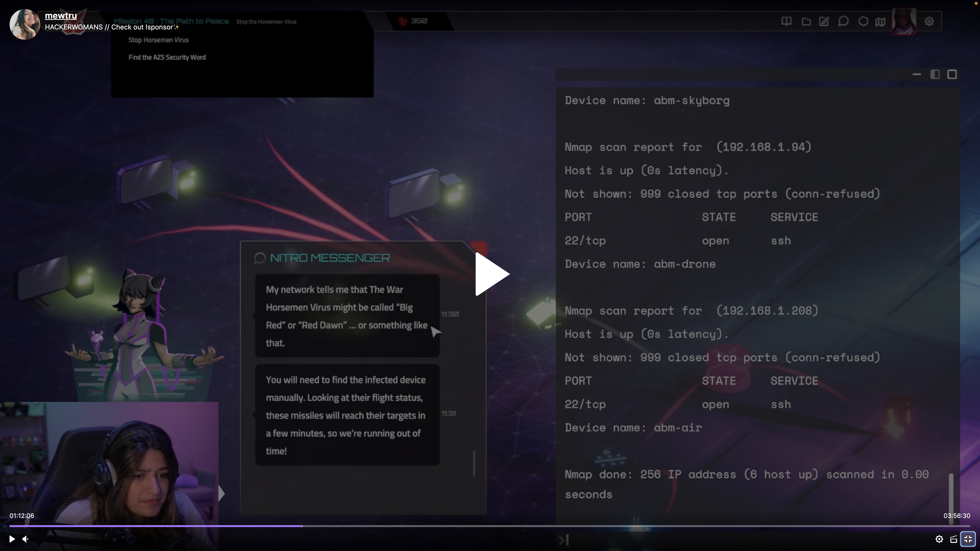The image size is (980, 551).
Task: Open the chat bubble icon
Action: (843, 21)
